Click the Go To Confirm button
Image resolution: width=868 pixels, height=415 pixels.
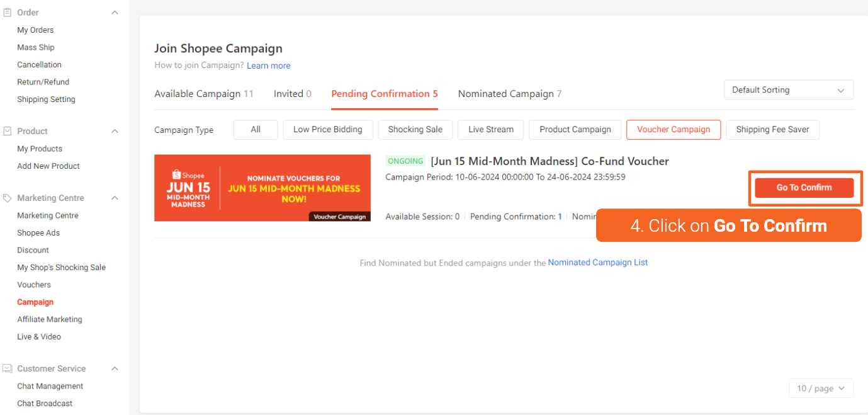804,187
